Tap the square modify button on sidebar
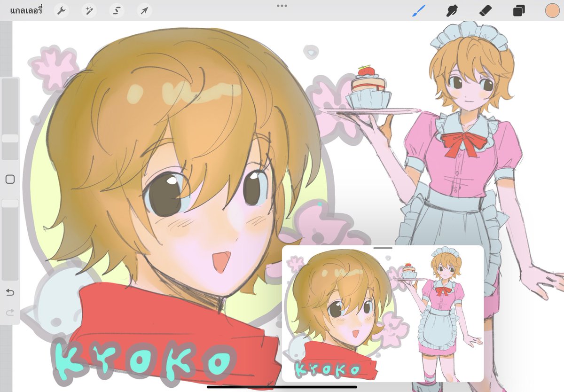This screenshot has width=564, height=392. click(10, 179)
